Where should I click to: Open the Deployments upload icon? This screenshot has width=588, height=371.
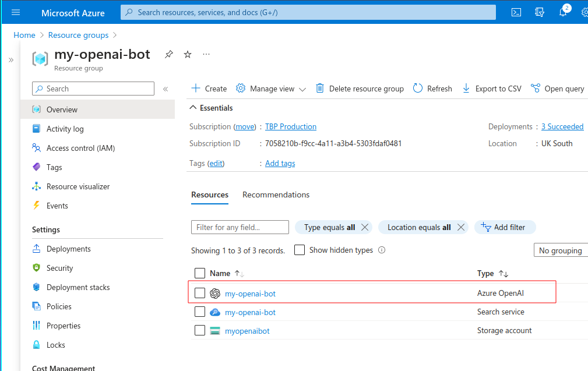[36, 249]
